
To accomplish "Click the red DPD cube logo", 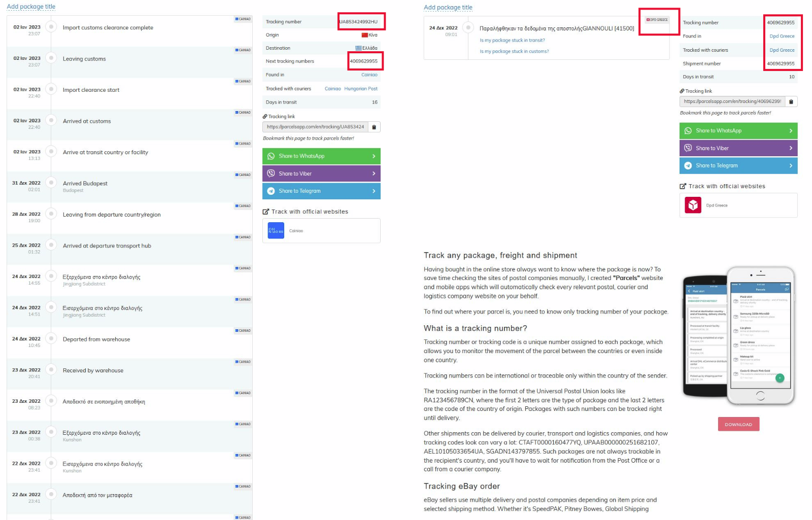I will [x=693, y=205].
